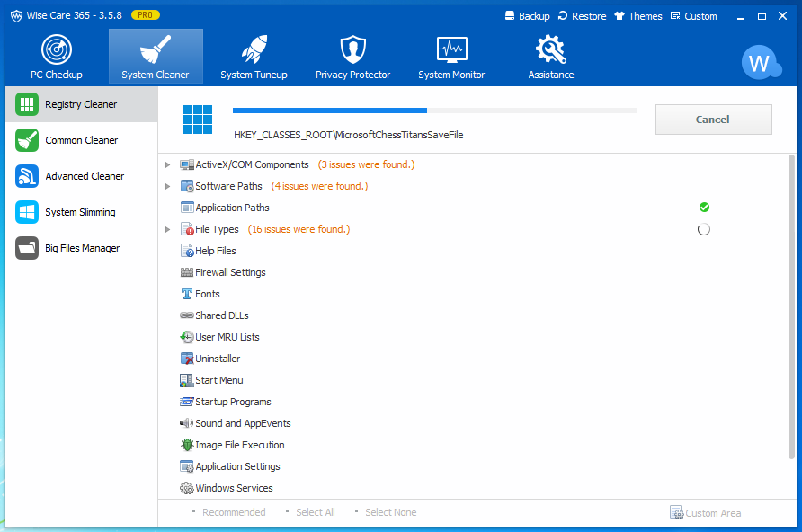Click the Startup Programs icon
The height and width of the screenshot is (532, 802).
[x=187, y=402]
